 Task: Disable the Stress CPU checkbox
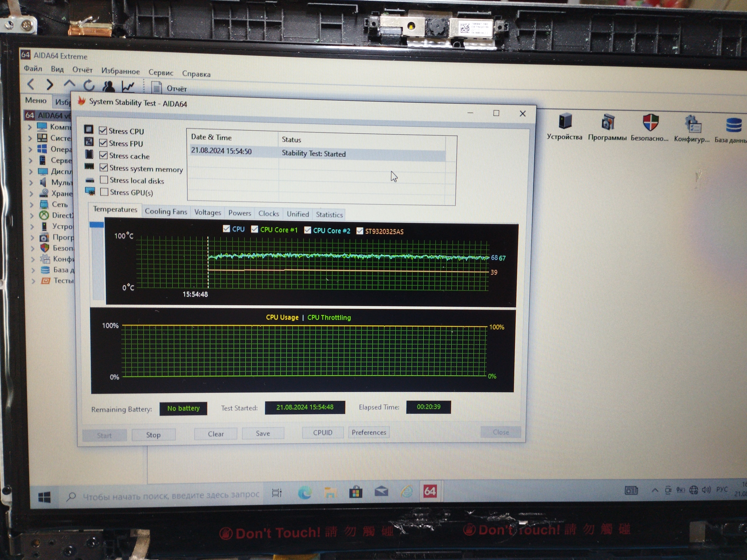click(103, 130)
